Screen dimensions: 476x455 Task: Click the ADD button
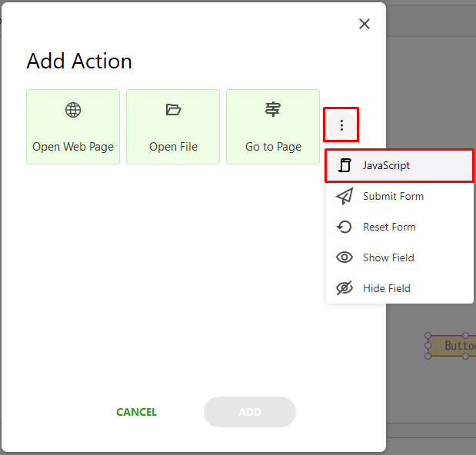click(250, 412)
